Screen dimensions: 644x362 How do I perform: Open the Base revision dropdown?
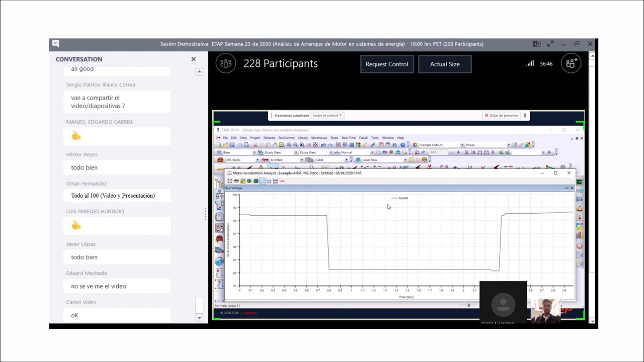(255, 152)
